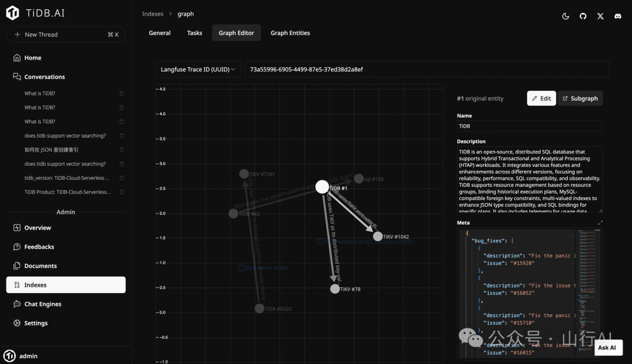The image size is (632, 364).
Task: Click the Description text area
Action: [x=530, y=180]
